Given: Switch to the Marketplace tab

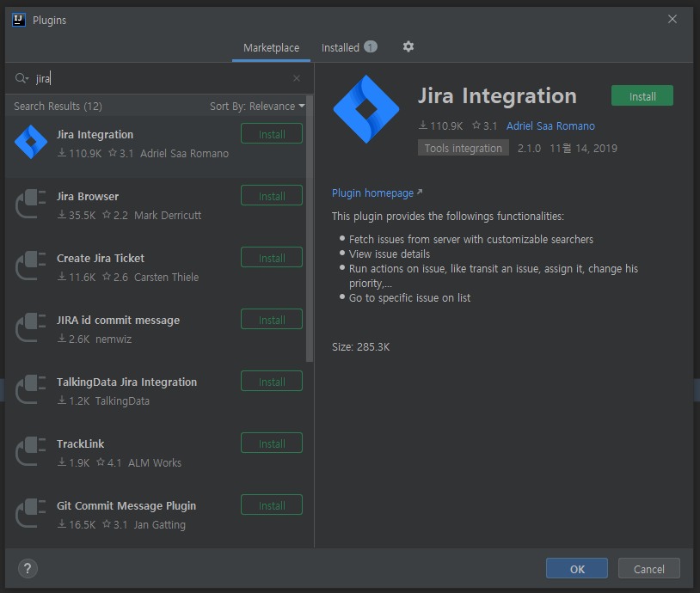Looking at the screenshot, I should click(271, 48).
